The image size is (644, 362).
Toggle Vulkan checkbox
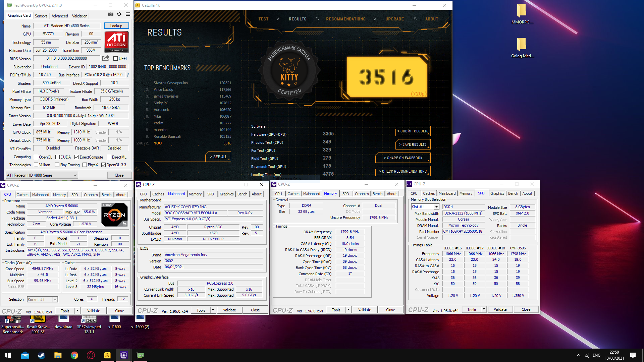[36, 165]
